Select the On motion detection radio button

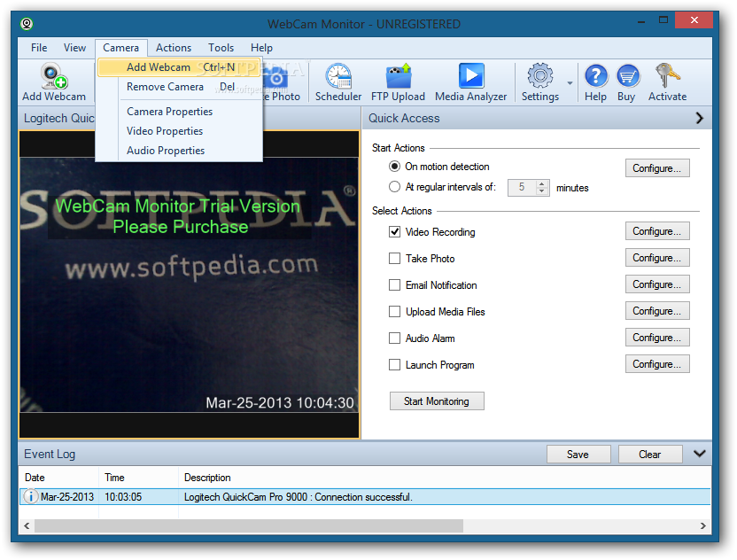pyautogui.click(x=394, y=167)
